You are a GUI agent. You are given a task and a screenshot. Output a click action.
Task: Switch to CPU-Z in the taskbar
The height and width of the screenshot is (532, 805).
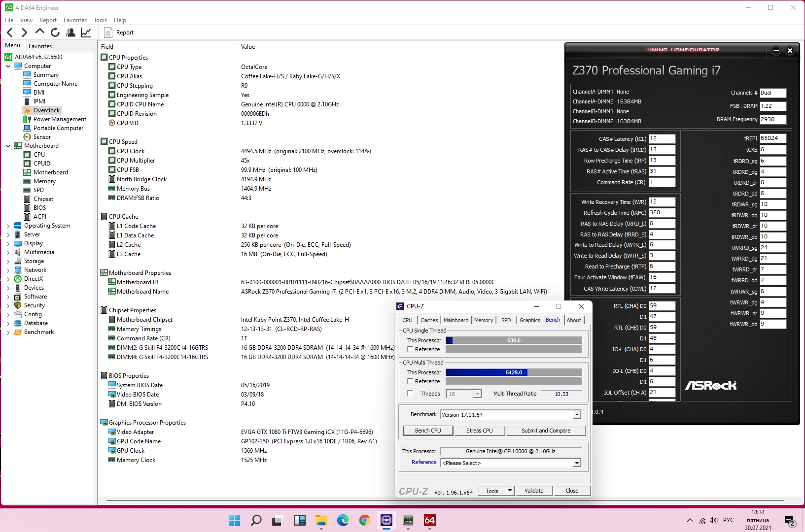click(x=386, y=520)
